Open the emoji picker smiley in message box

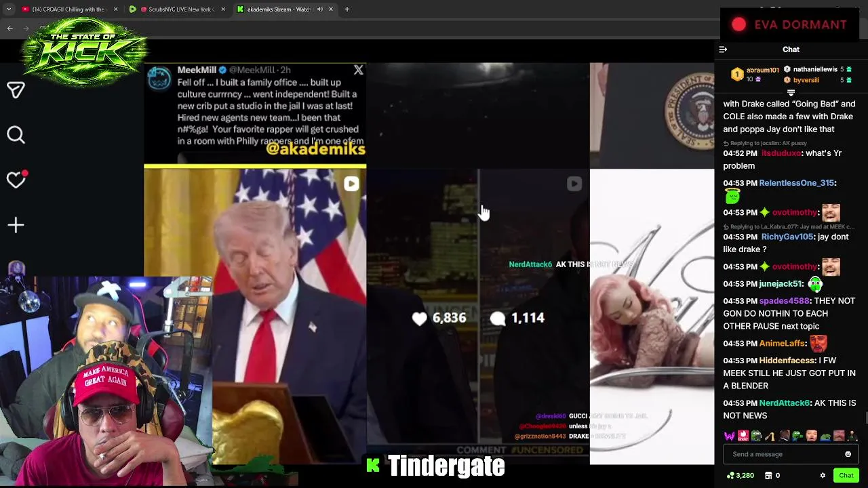pyautogui.click(x=848, y=454)
